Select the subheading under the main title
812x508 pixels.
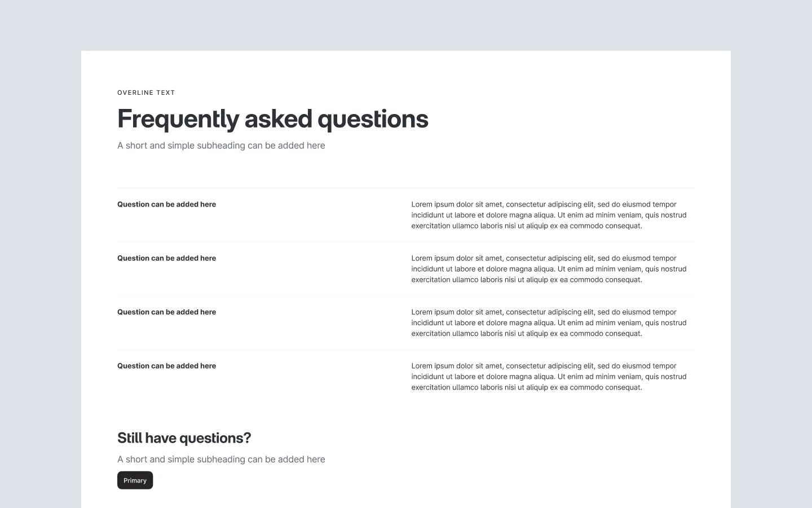[221, 145]
